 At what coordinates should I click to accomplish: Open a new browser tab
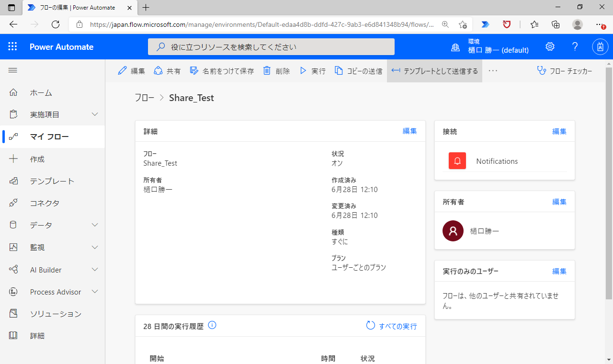coord(146,8)
